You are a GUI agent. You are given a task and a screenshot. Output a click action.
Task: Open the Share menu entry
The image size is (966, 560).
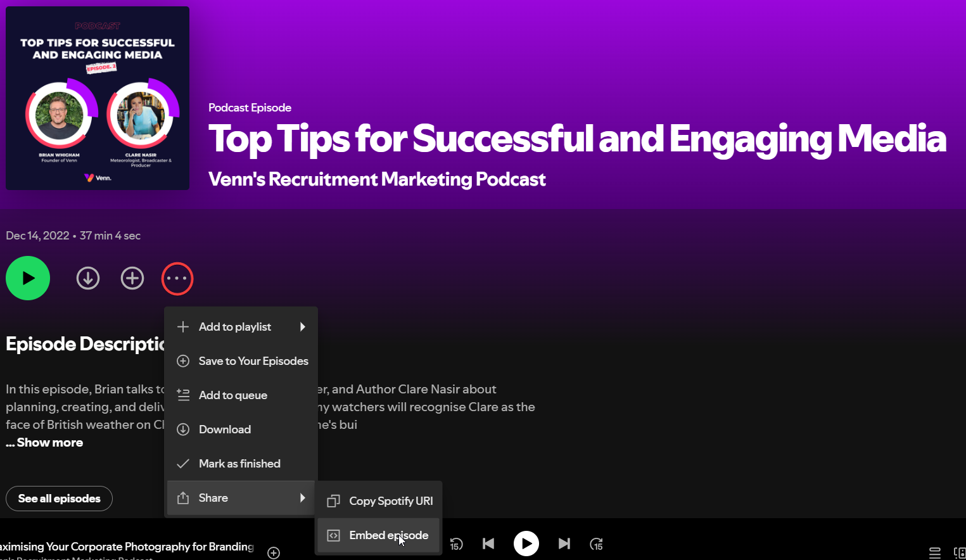pos(241,498)
